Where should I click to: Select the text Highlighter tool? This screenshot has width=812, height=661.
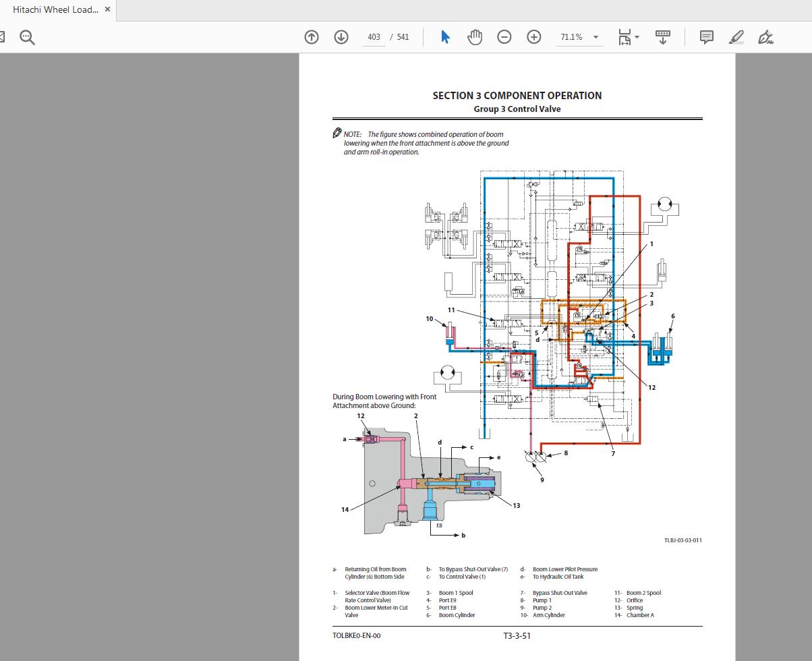[x=736, y=37]
